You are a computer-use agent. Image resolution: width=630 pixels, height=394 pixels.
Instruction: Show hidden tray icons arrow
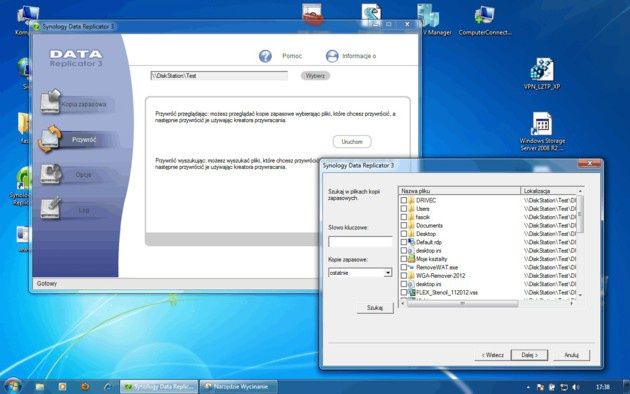pyautogui.click(x=528, y=387)
